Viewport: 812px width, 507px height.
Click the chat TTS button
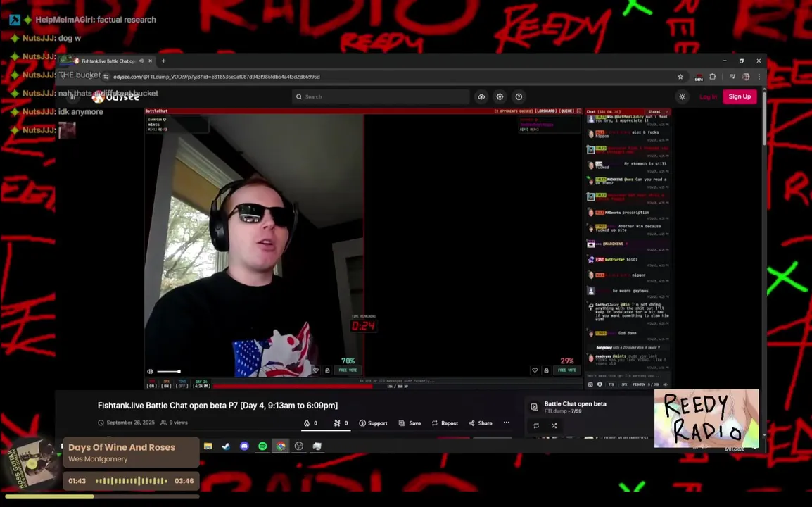pos(611,384)
